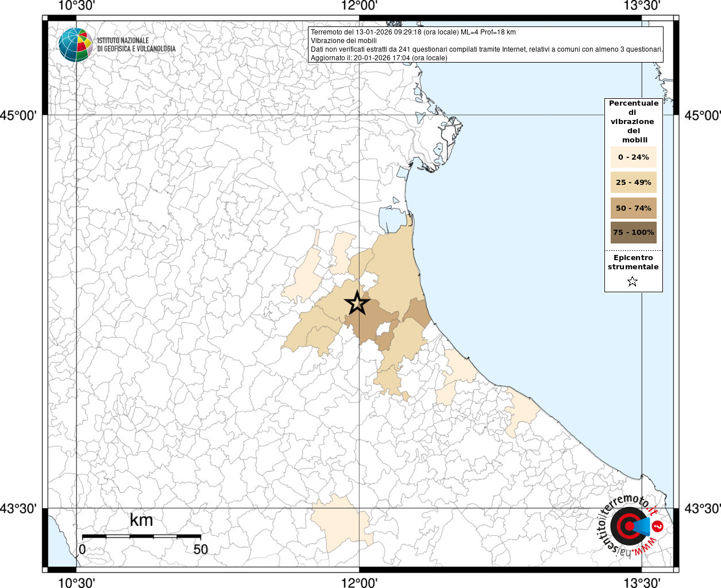Screen dimensions: 721x588
Task: Click the black epicenter star on the map
Action: tap(357, 303)
